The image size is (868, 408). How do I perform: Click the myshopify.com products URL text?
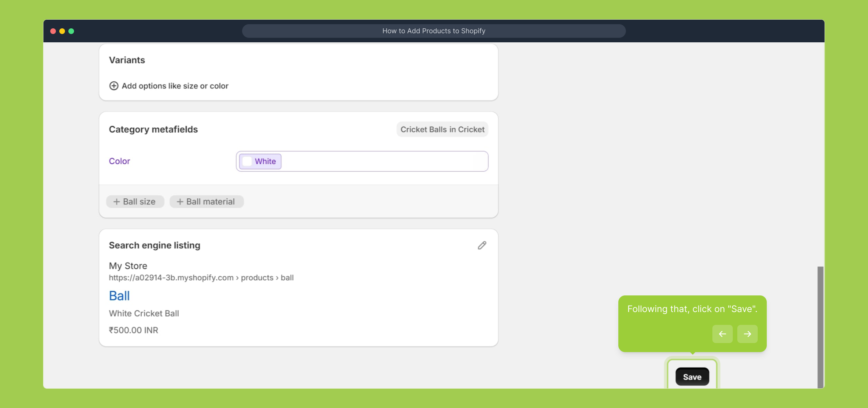coord(201,278)
